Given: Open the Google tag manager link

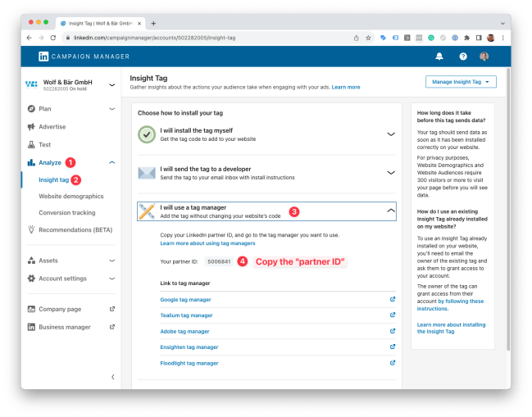Looking at the screenshot, I should pyautogui.click(x=185, y=300).
